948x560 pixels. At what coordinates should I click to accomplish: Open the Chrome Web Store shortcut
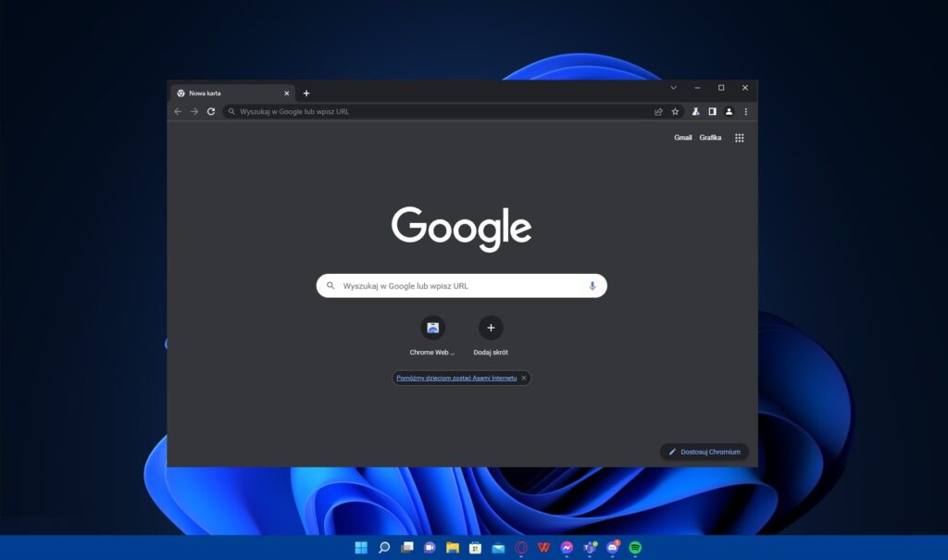[433, 336]
